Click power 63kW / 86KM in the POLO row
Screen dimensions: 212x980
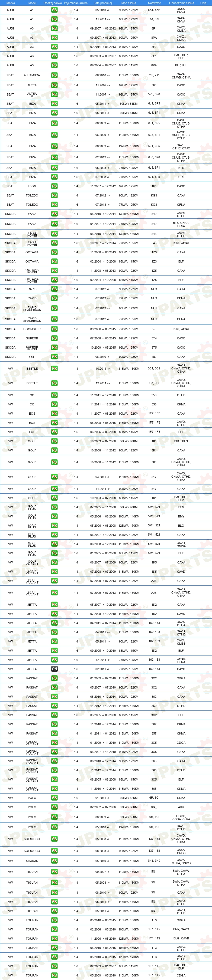(x=129, y=807)
